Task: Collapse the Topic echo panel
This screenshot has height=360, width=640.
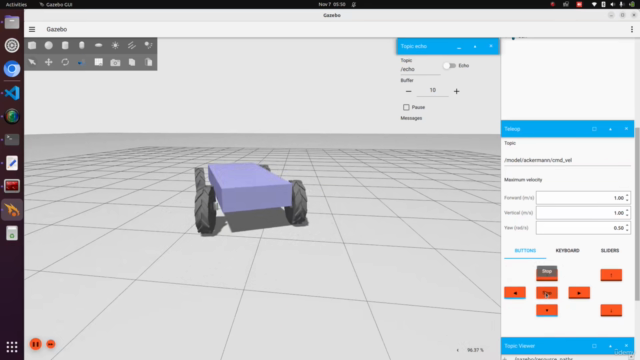Action: point(475,47)
